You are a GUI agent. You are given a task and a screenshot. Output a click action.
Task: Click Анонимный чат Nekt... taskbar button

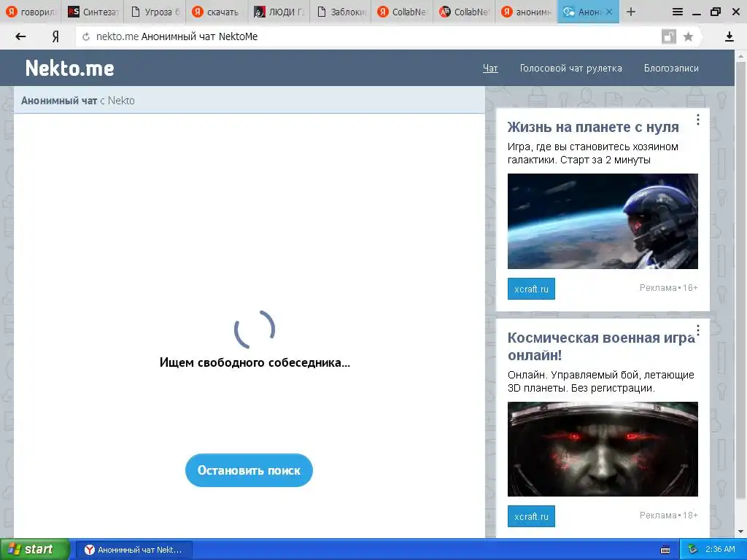coord(134,550)
